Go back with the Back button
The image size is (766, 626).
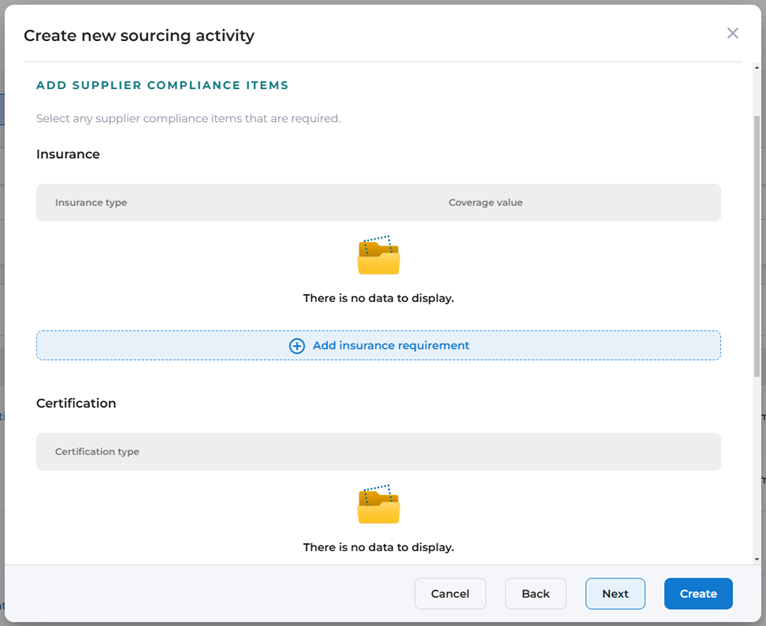click(535, 594)
